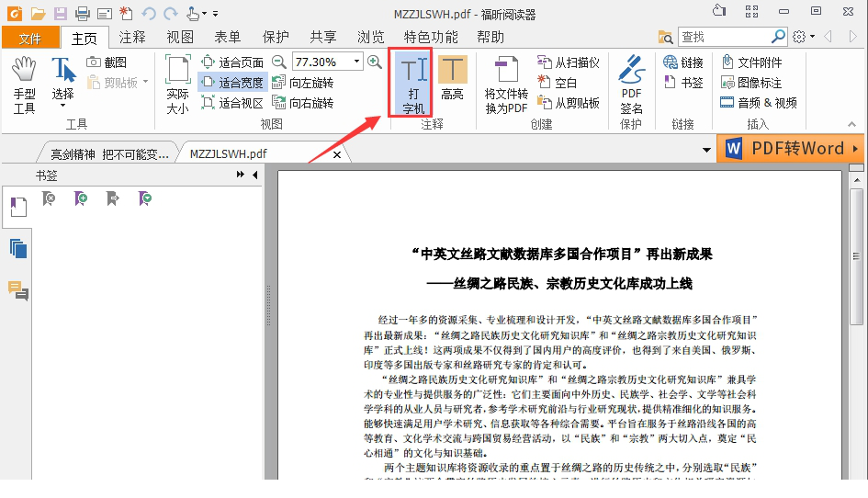Undo the last action
Viewport: 868px width, 498px height.
149,13
